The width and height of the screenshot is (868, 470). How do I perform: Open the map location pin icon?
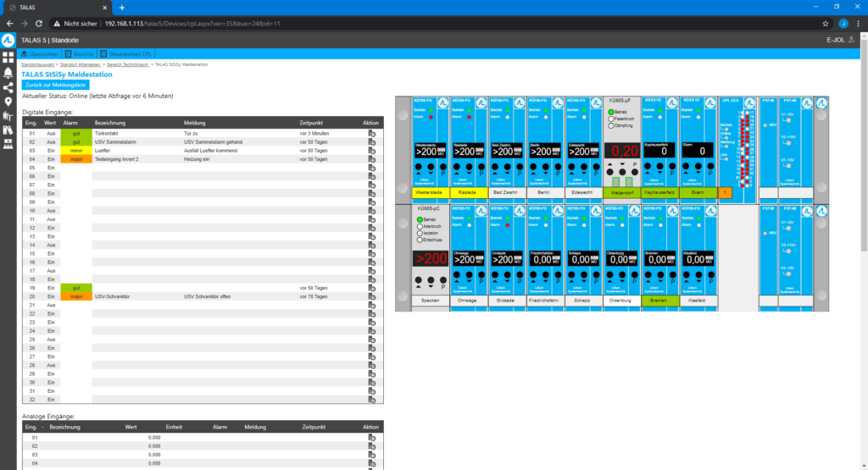(8, 102)
